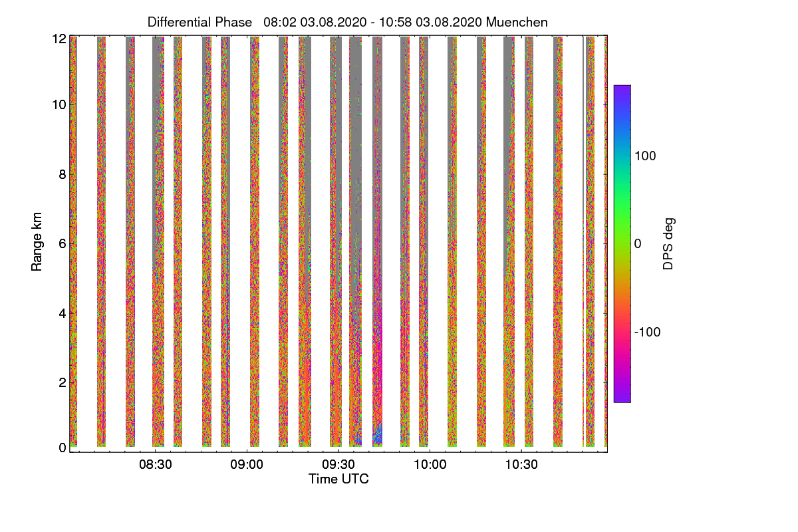The image size is (798, 532).
Task: Click the 09:00 time axis label
Action: pyautogui.click(x=247, y=465)
